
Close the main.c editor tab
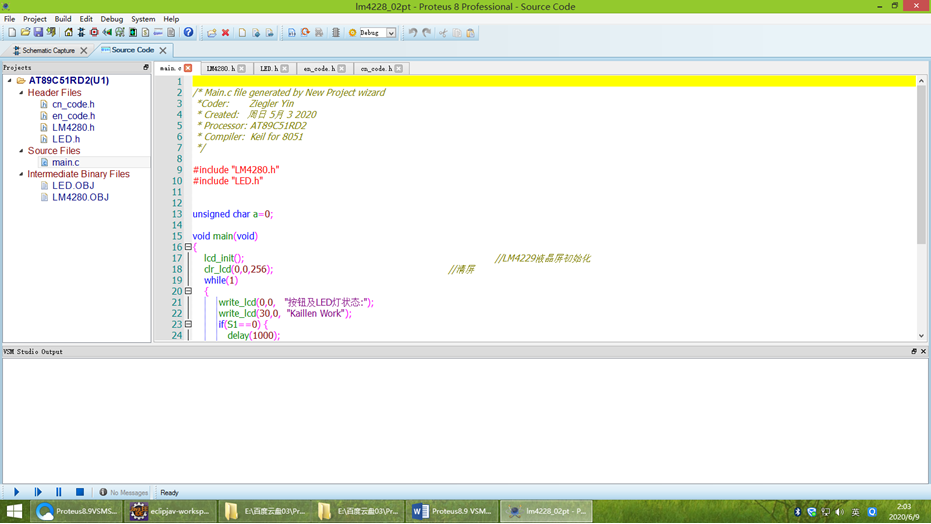tap(188, 68)
